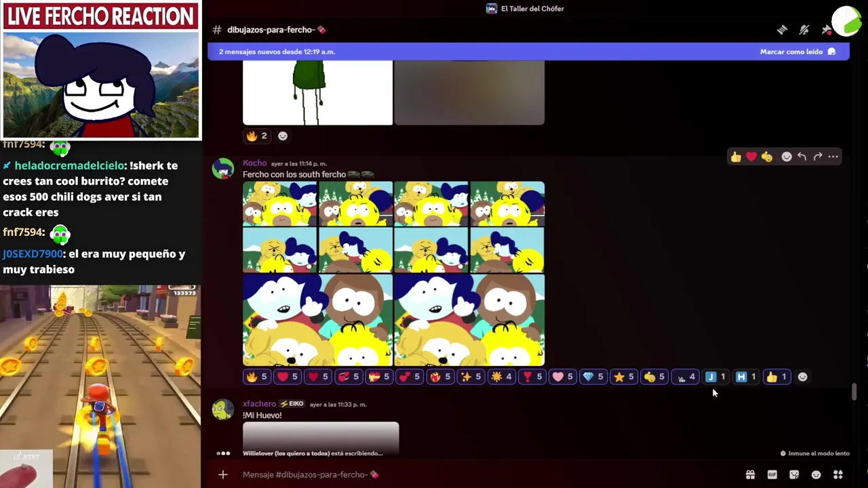Toggle the thumbs up reaction with count 1
Image resolution: width=868 pixels, height=488 pixels.
pyautogui.click(x=776, y=377)
